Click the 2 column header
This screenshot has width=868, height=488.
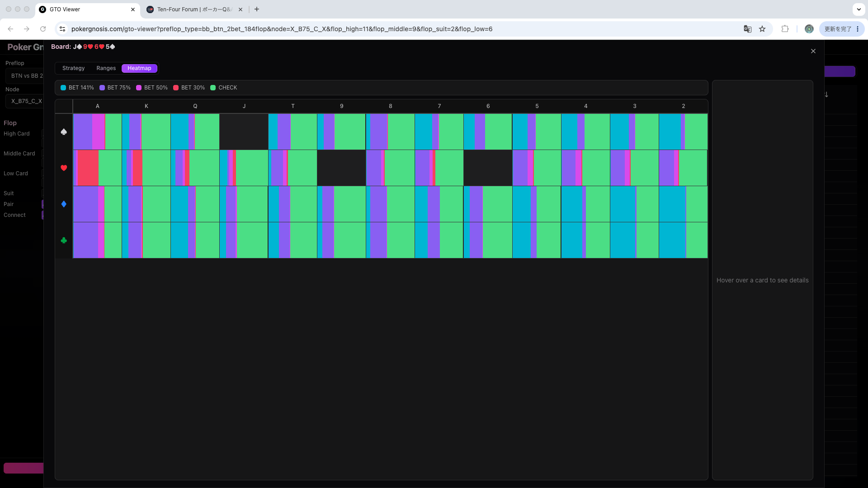(x=683, y=106)
